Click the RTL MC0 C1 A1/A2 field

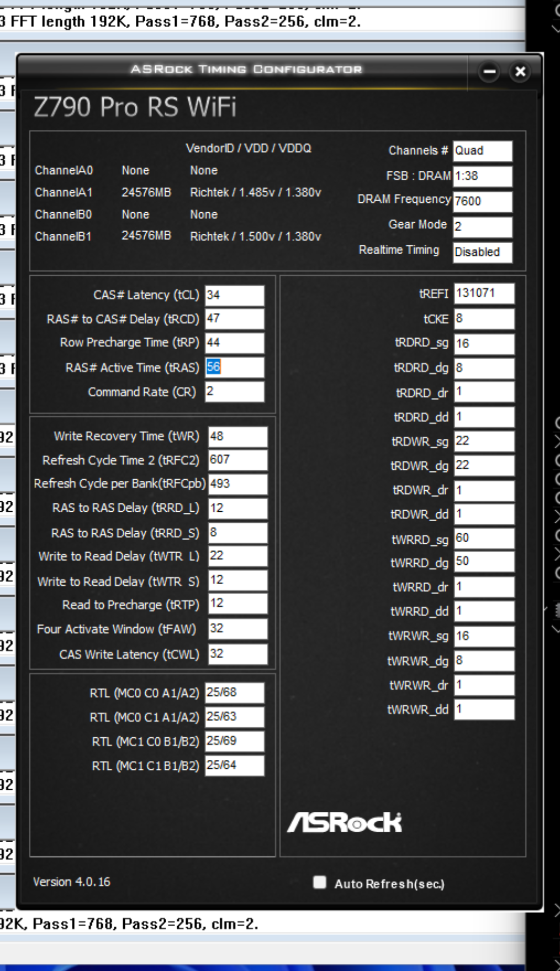[235, 717]
